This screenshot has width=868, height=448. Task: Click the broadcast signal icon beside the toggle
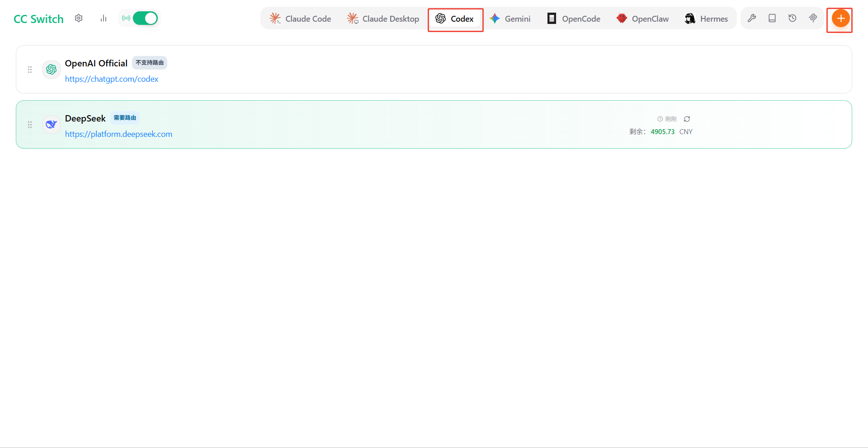click(x=126, y=18)
